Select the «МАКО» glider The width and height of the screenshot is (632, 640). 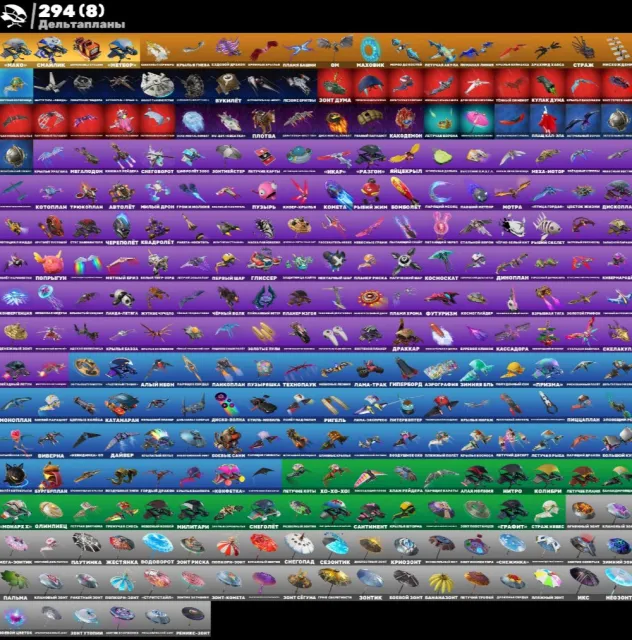pos(16,51)
